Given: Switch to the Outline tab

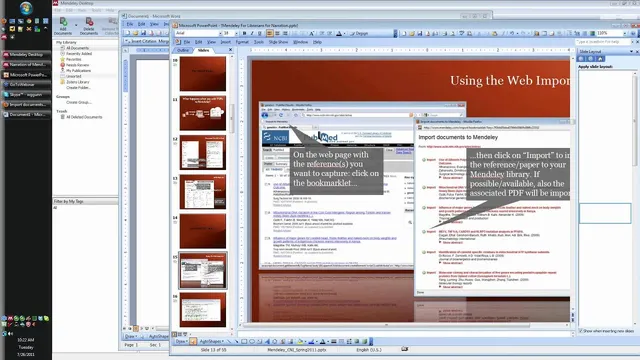Looking at the screenshot, I should coord(183,50).
